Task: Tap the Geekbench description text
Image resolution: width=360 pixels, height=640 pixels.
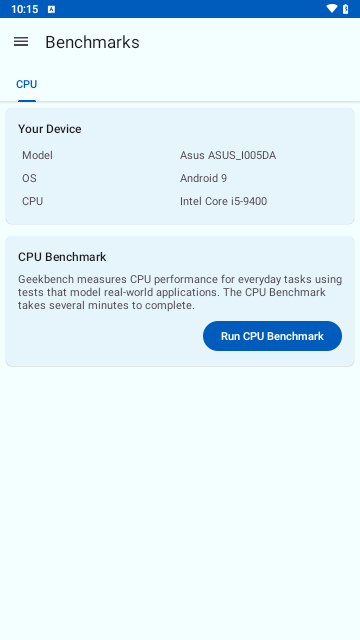Action: 180,292
